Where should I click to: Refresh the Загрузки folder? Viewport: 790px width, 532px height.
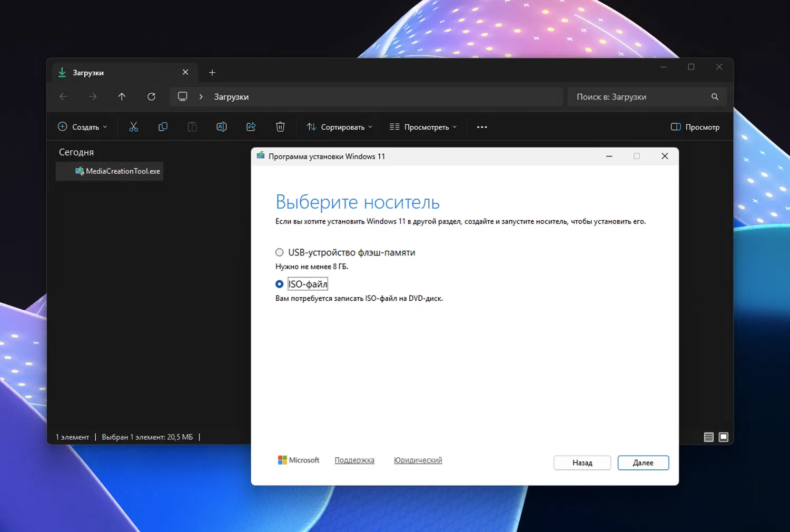(x=151, y=96)
